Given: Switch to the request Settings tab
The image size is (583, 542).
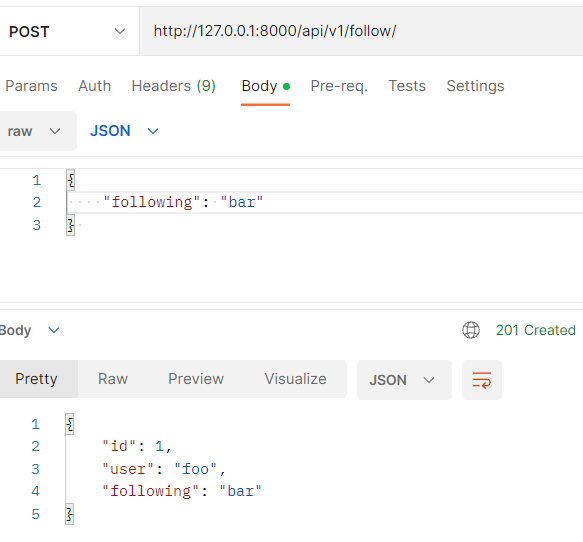Looking at the screenshot, I should (x=475, y=86).
